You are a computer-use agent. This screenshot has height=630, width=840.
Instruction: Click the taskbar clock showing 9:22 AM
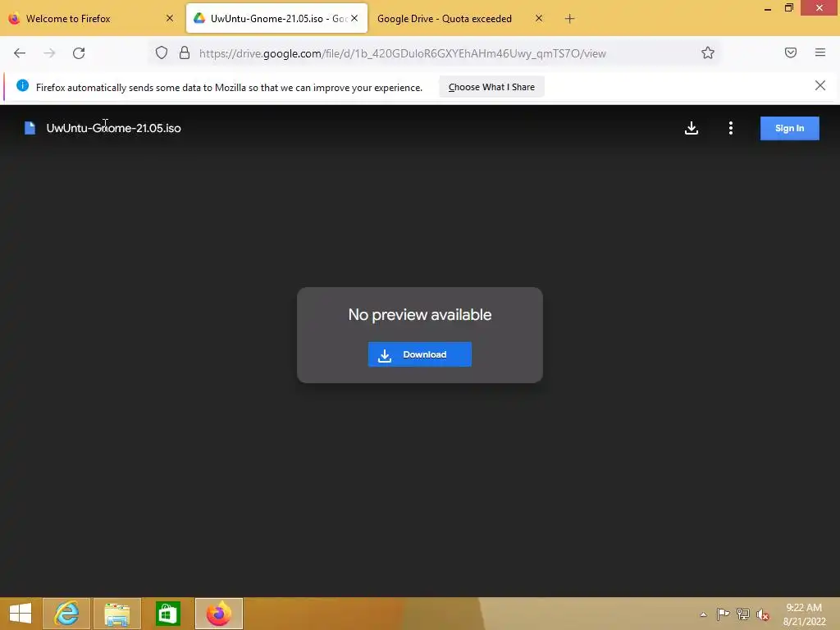click(804, 614)
